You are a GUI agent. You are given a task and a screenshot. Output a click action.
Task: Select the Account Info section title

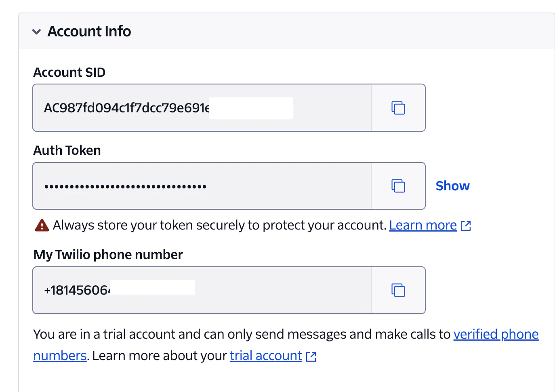pyautogui.click(x=89, y=31)
